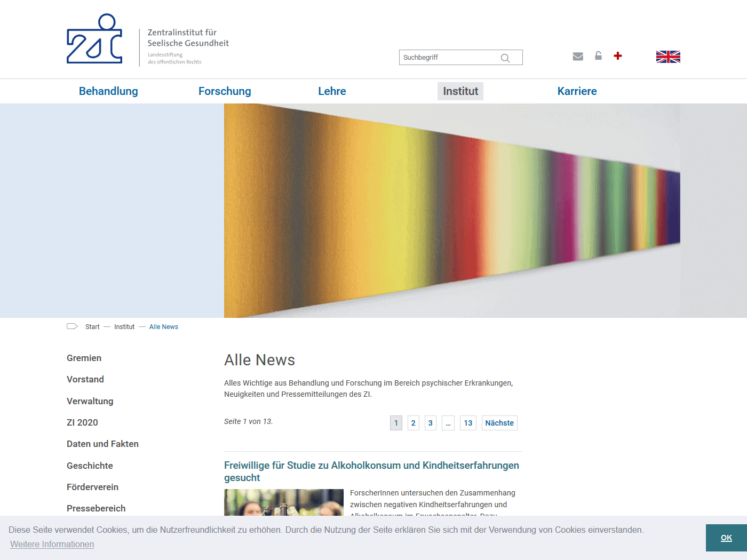The height and width of the screenshot is (560, 747).
Task: Accept cookies with the OK button
Action: tap(726, 538)
